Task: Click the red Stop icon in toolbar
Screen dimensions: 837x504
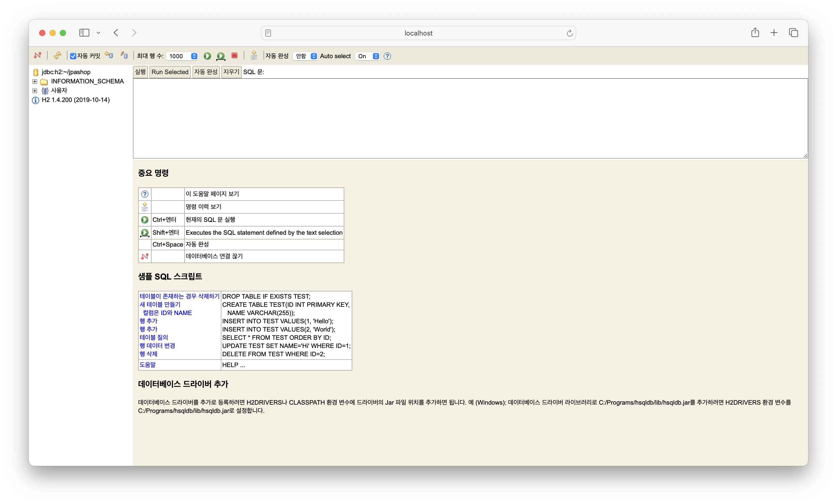Action: 235,55
